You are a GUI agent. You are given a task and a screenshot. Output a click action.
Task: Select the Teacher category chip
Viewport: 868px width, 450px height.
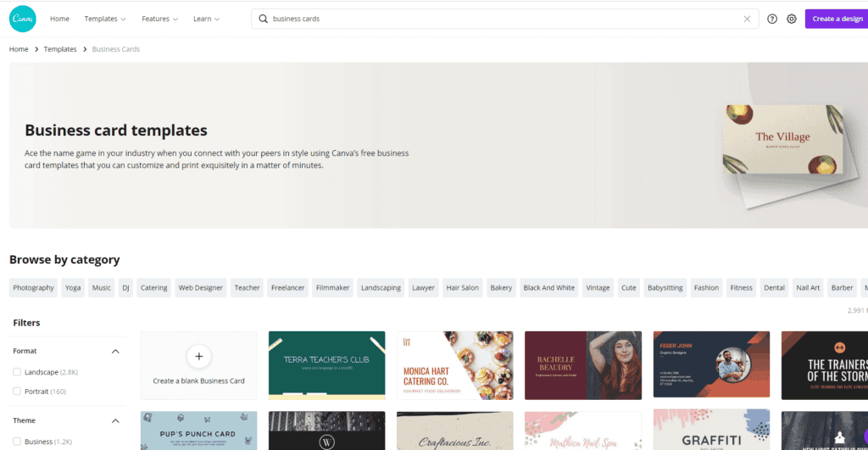click(x=247, y=288)
